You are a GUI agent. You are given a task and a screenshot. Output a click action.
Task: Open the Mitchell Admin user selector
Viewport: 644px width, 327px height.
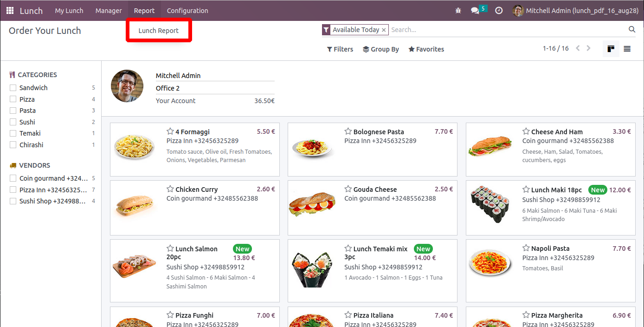click(215, 76)
